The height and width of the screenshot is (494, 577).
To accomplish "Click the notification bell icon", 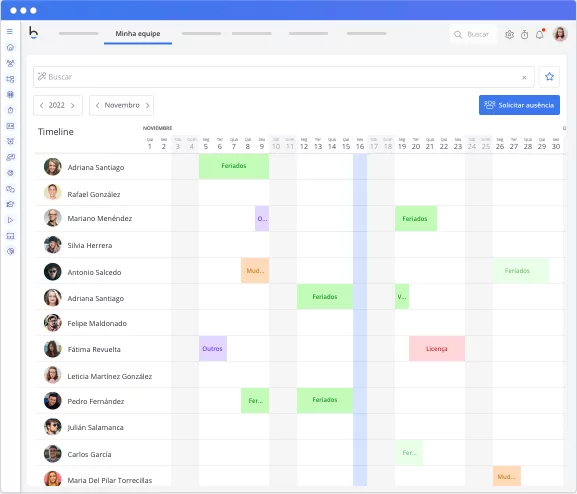I will point(539,35).
